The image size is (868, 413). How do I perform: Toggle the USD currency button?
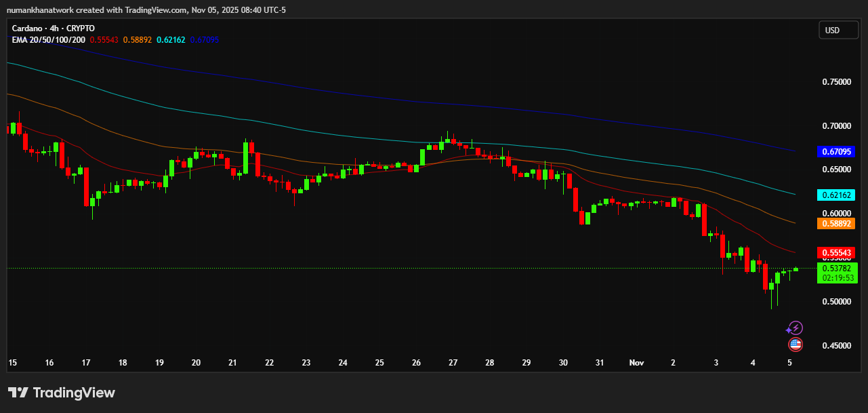coord(838,29)
